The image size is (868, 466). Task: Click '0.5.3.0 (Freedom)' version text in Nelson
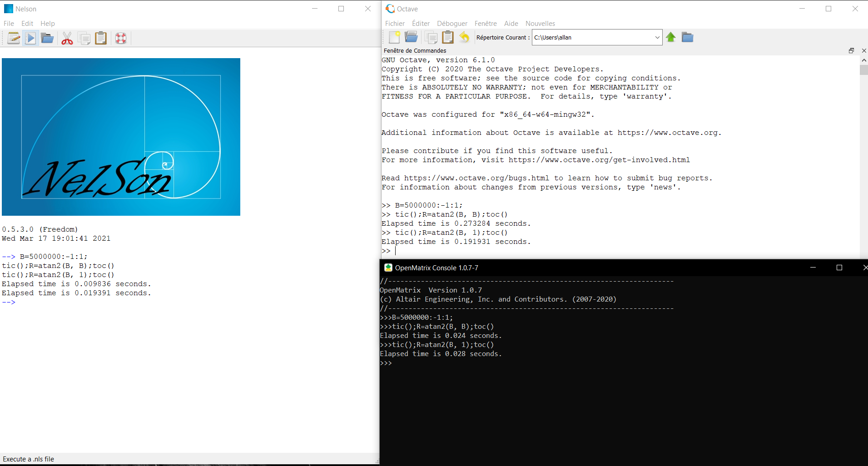[x=40, y=229]
